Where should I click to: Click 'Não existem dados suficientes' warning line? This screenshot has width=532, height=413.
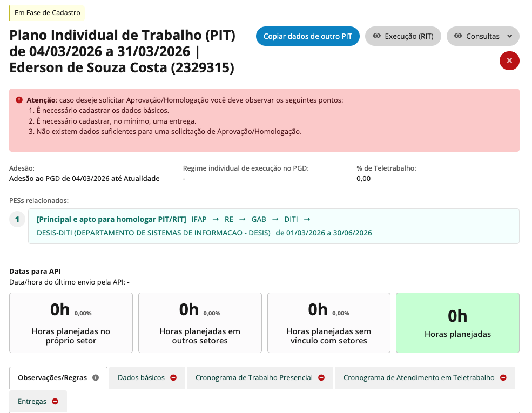click(x=169, y=132)
